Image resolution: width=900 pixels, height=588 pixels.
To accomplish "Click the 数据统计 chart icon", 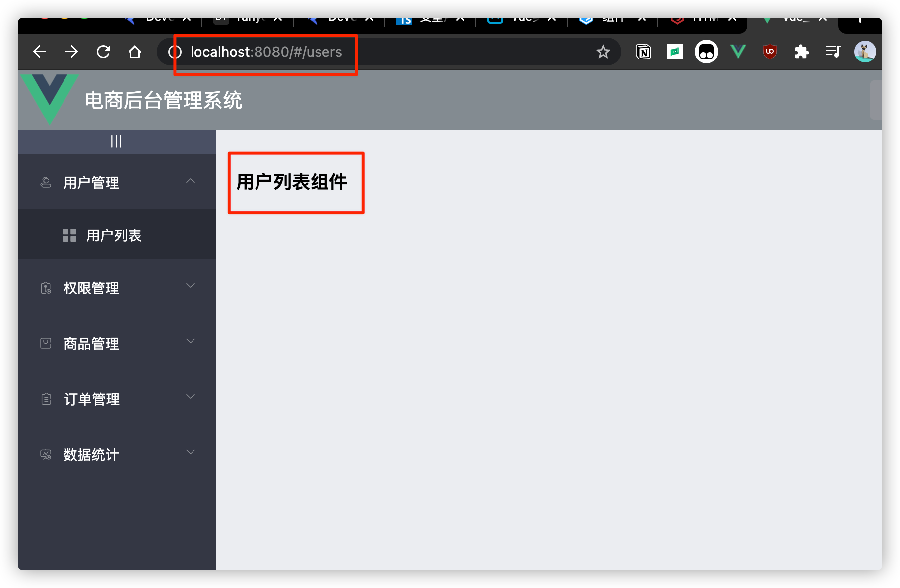I will [x=46, y=454].
